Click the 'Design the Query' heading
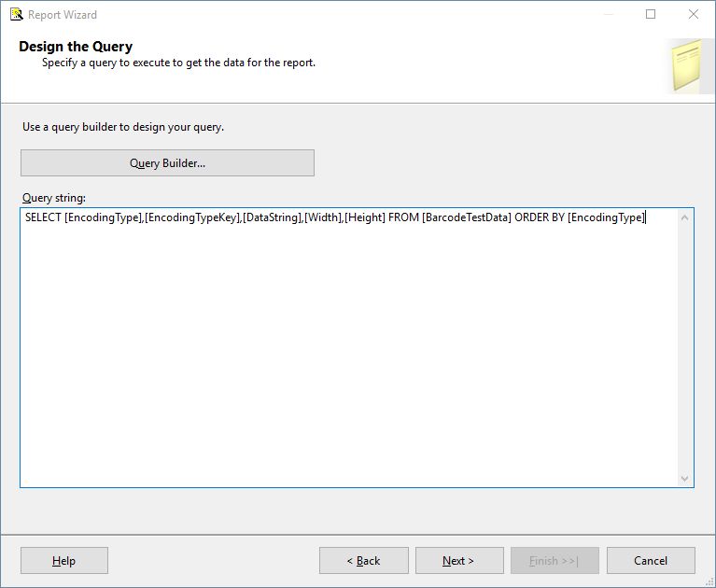 pos(76,47)
